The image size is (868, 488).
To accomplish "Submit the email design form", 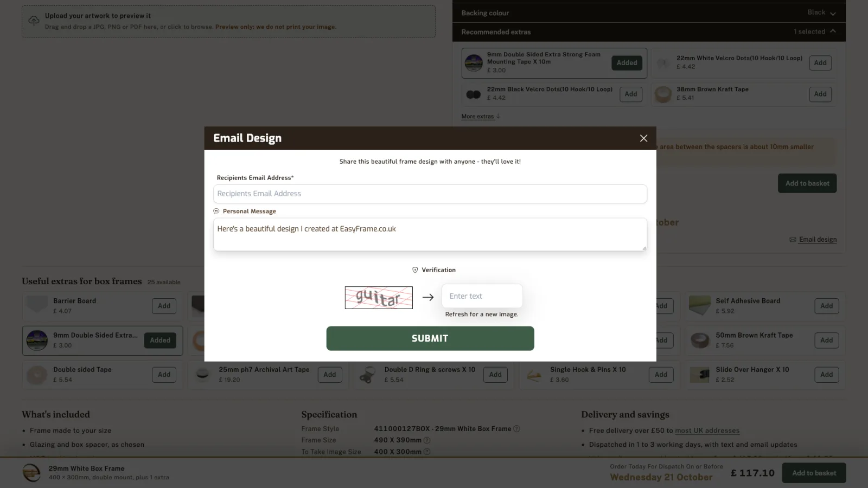I will tap(430, 338).
